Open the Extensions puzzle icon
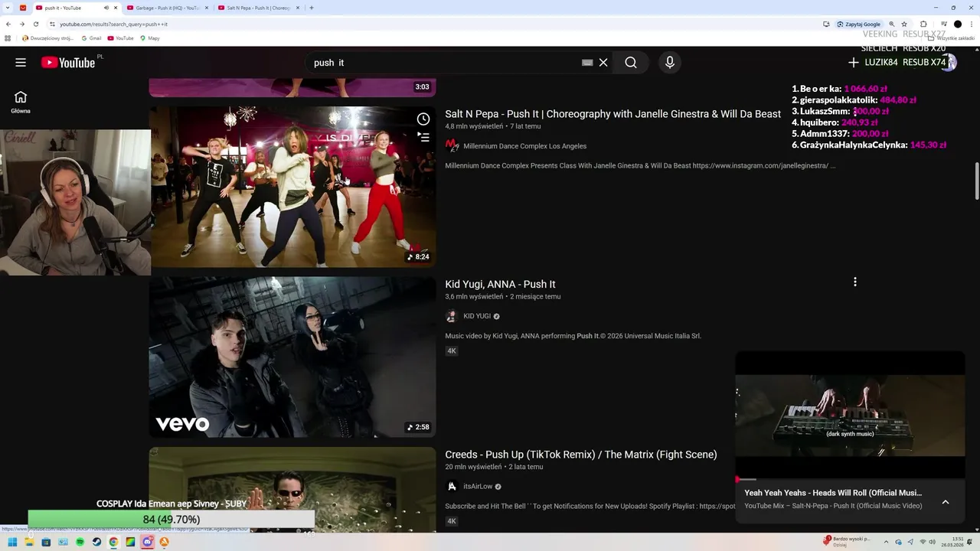Image resolution: width=980 pixels, height=551 pixels. [923, 24]
